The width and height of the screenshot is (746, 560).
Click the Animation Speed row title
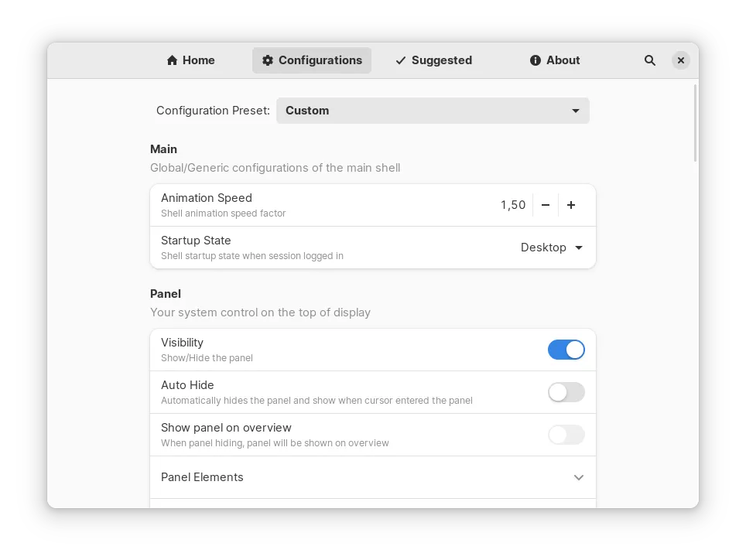click(x=207, y=198)
